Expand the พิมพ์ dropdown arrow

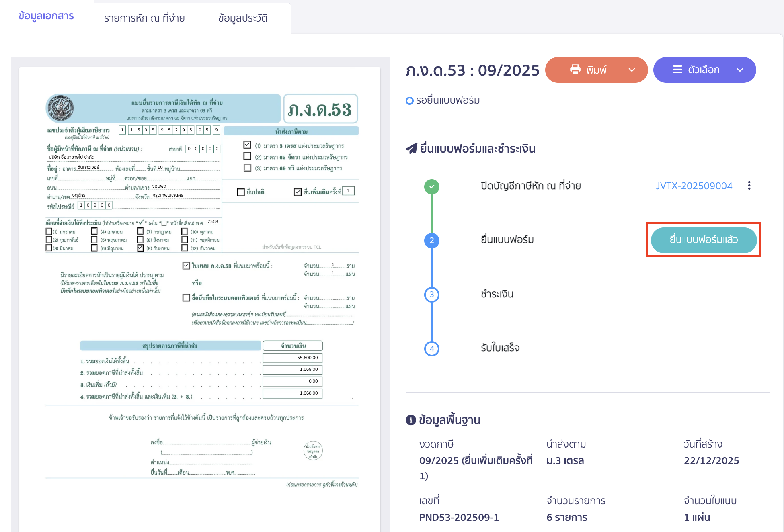click(x=631, y=70)
